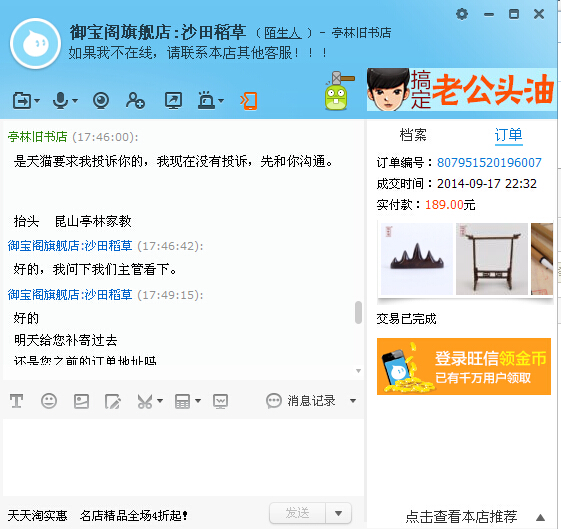
Task: Click the status message 如果我不在线
Action: [x=198, y=53]
